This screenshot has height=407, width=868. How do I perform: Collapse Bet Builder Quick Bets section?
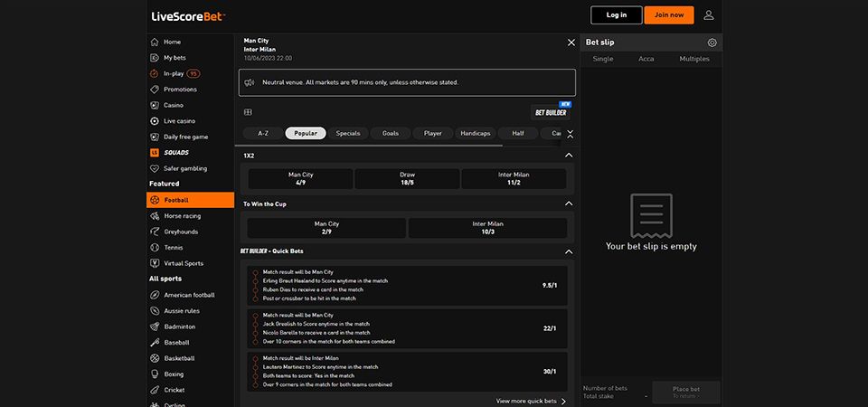point(569,251)
